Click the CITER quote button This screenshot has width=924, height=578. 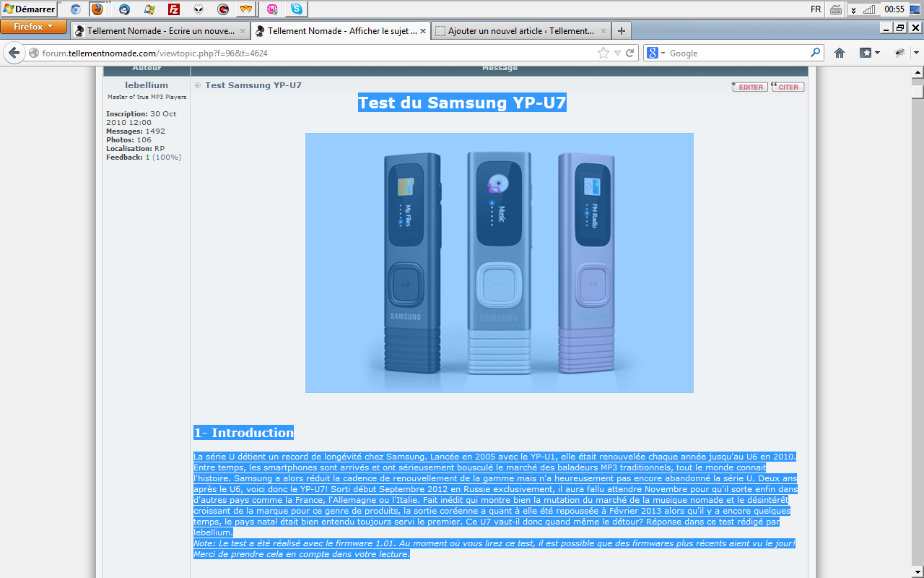coord(788,87)
